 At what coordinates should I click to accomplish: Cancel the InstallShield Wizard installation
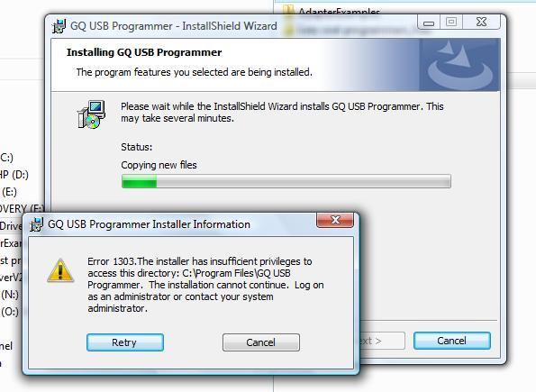451,341
